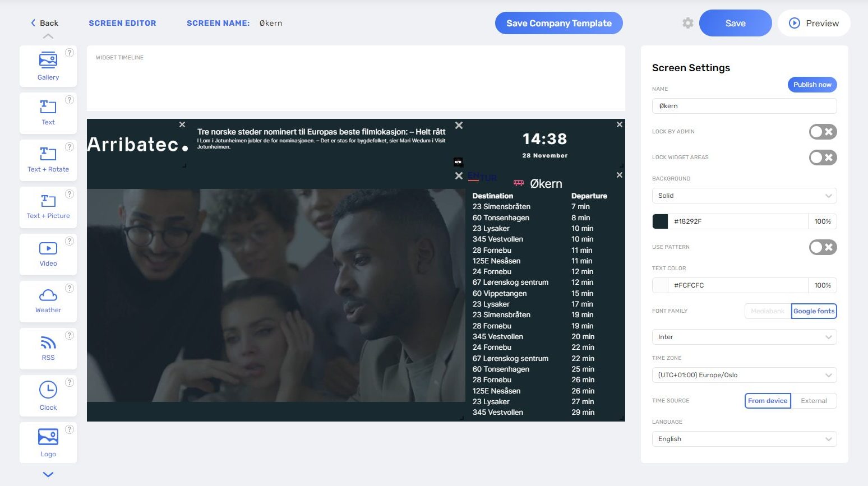Open the screen Preview
868x486 pixels.
point(814,23)
